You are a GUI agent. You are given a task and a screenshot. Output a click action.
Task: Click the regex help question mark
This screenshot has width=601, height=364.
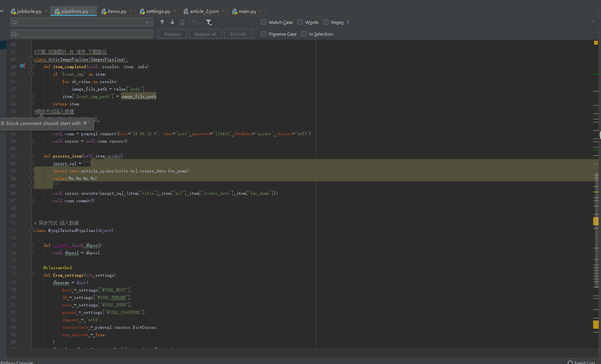(348, 22)
